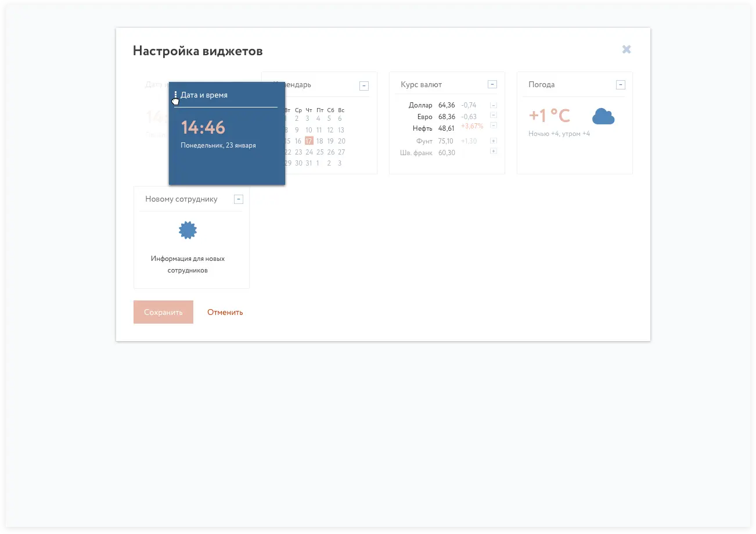
Task: Remove the Курс валют widget with its minus button
Action: [x=492, y=84]
